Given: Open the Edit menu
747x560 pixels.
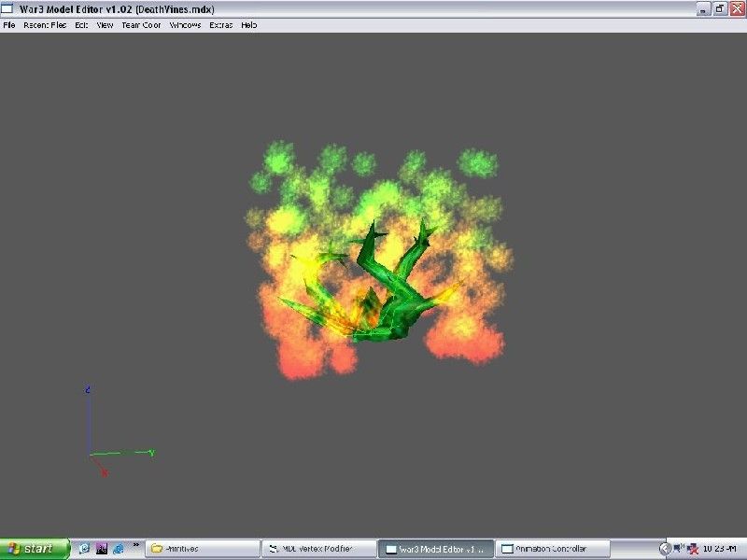Looking at the screenshot, I should point(81,25).
